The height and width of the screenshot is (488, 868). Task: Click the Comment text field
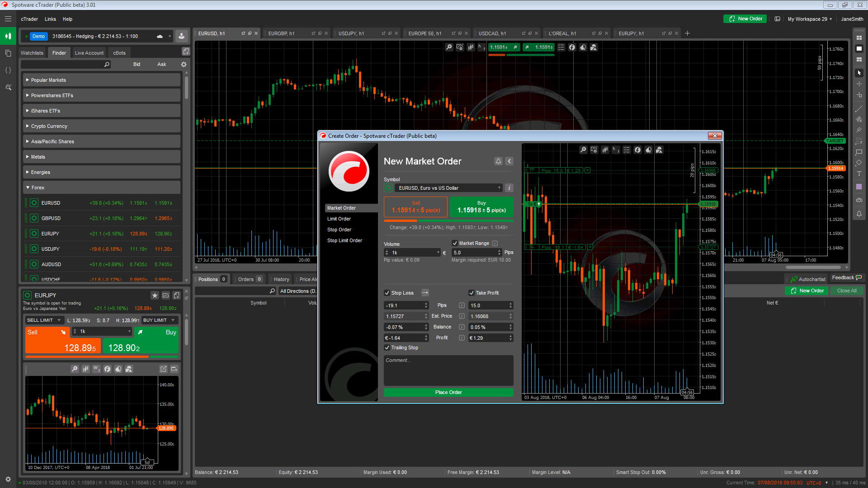(x=448, y=371)
